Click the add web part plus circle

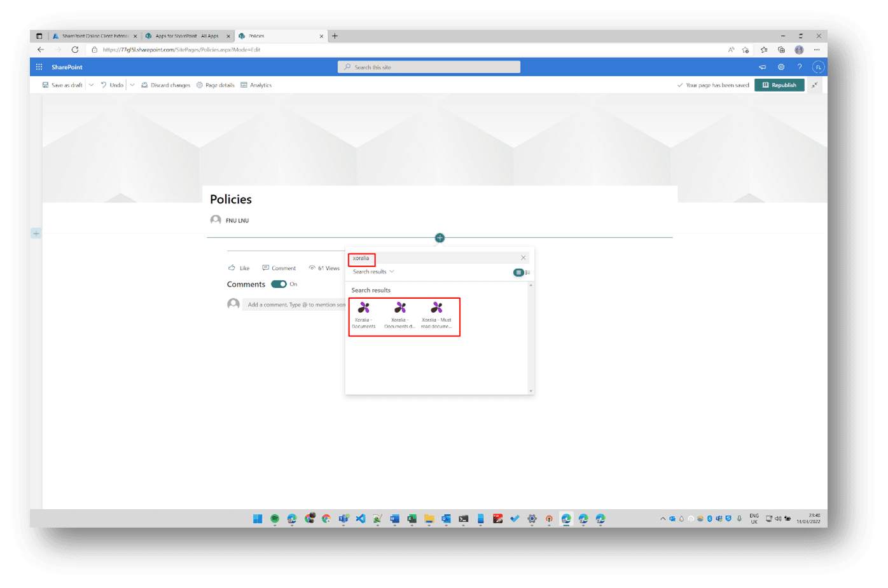pos(440,238)
